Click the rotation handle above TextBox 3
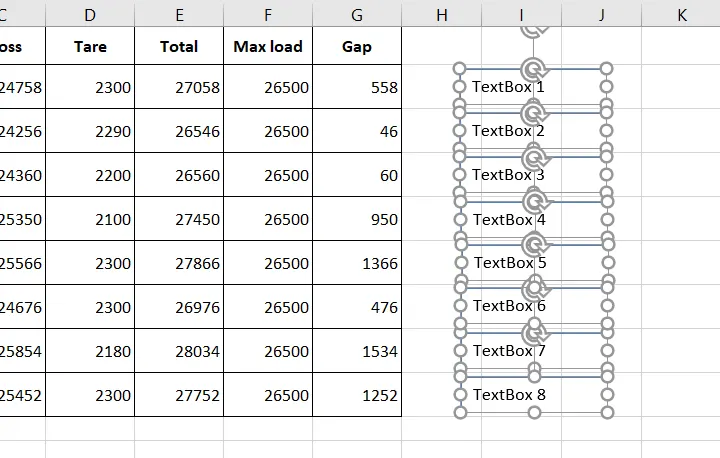 pos(533,157)
